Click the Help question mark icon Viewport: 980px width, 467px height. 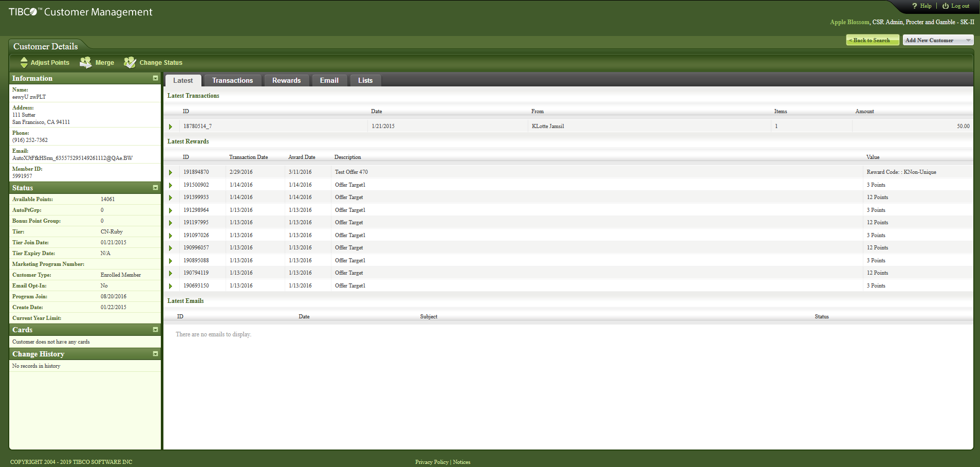click(915, 6)
